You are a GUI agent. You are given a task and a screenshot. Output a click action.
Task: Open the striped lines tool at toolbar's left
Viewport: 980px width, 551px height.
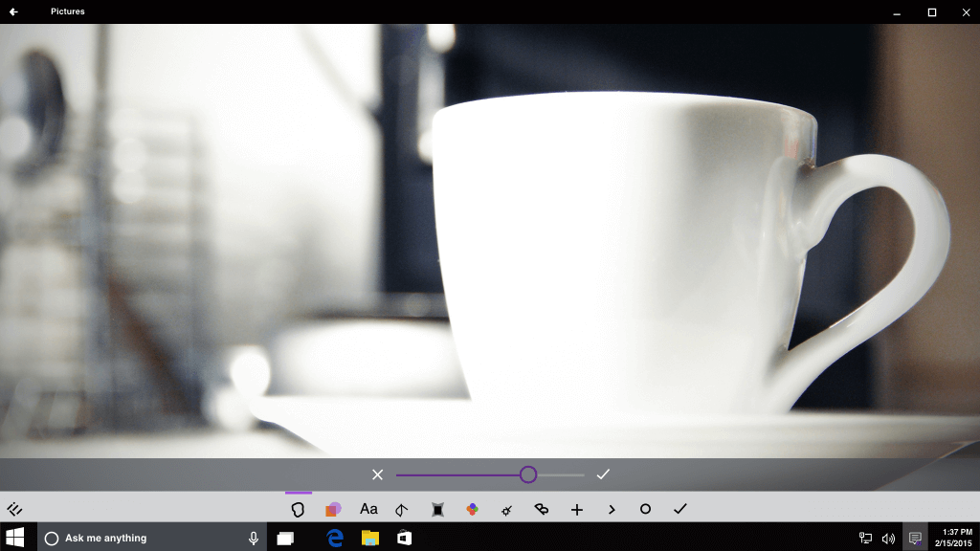coord(14,509)
